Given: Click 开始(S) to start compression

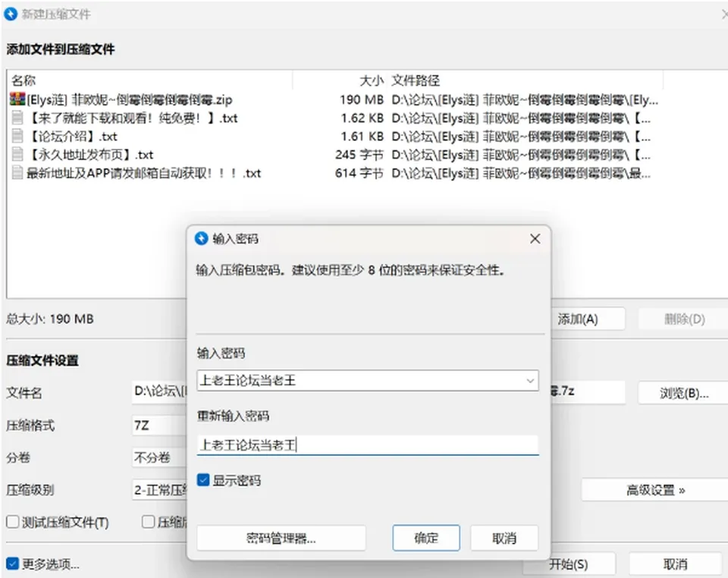Looking at the screenshot, I should point(569,564).
